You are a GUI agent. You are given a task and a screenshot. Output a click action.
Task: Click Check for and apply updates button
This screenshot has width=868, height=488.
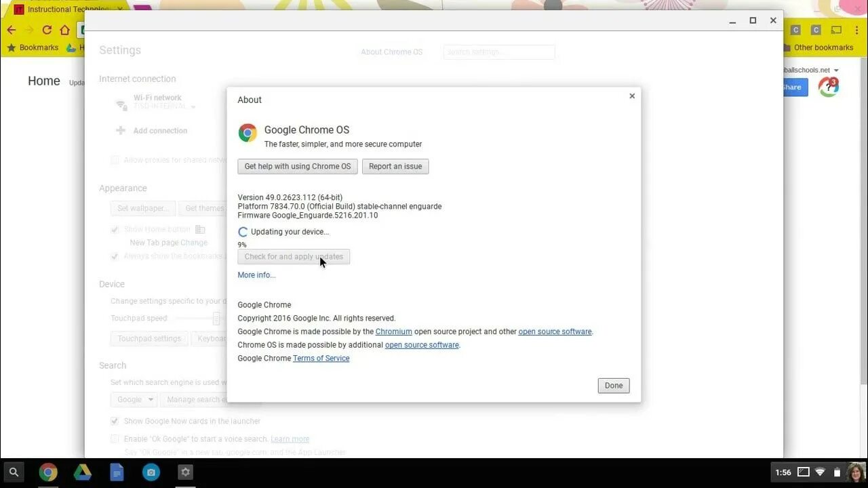pos(294,257)
